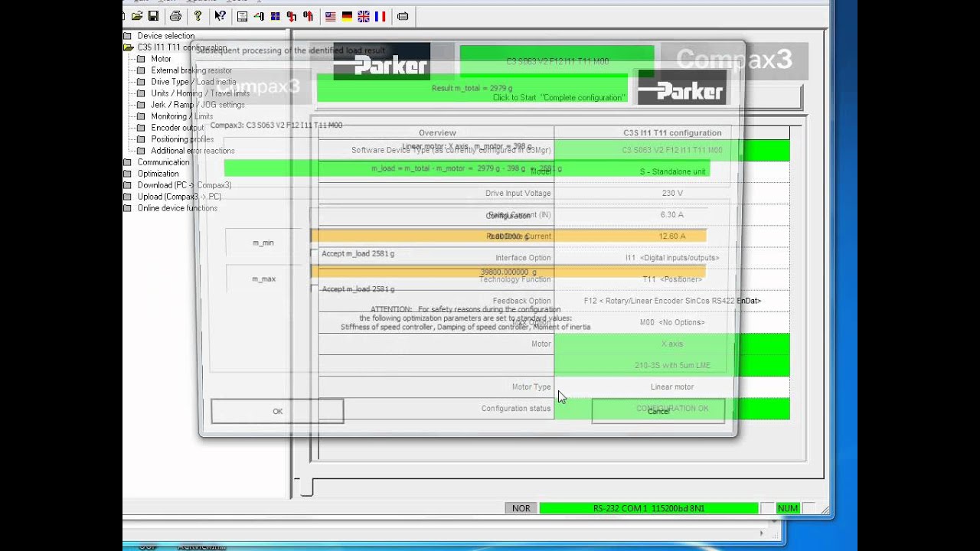The width and height of the screenshot is (980, 551).
Task: Open help via the yellow question mark icon
Action: click(198, 16)
